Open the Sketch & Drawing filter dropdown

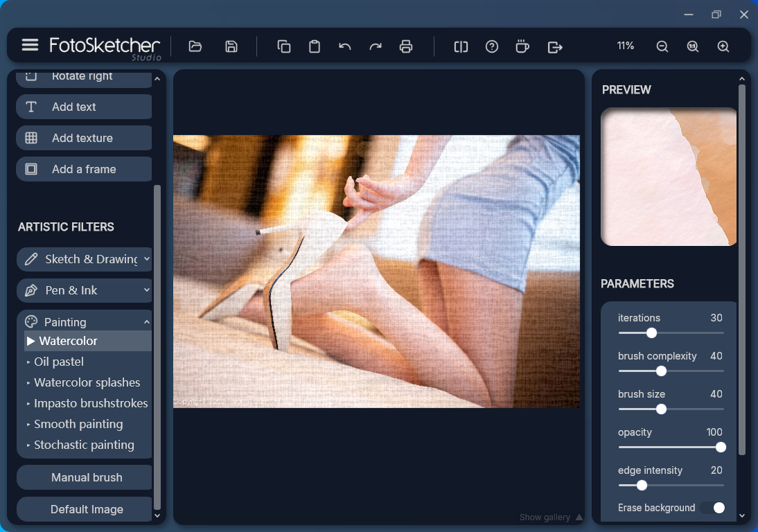pyautogui.click(x=84, y=258)
